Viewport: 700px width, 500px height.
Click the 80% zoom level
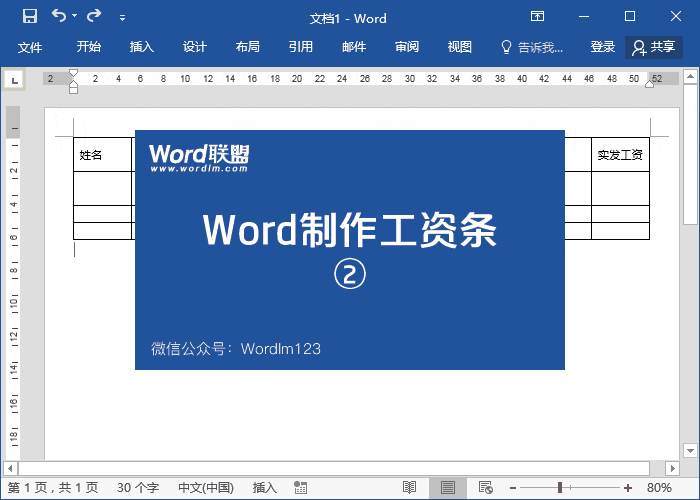(x=659, y=488)
